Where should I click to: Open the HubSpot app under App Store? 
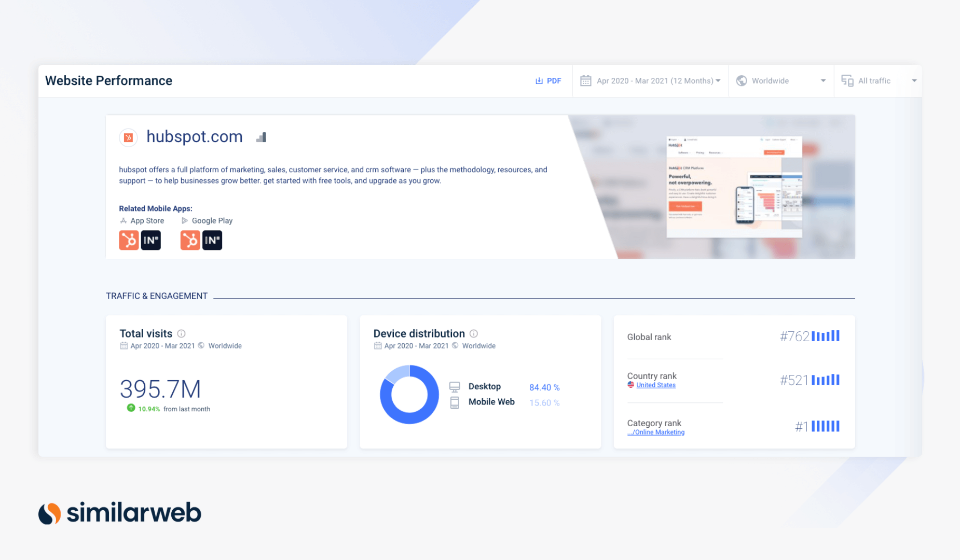click(129, 241)
